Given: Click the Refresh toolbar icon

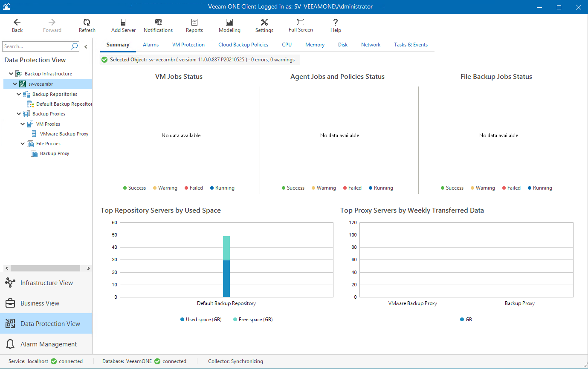Looking at the screenshot, I should click(x=87, y=22).
